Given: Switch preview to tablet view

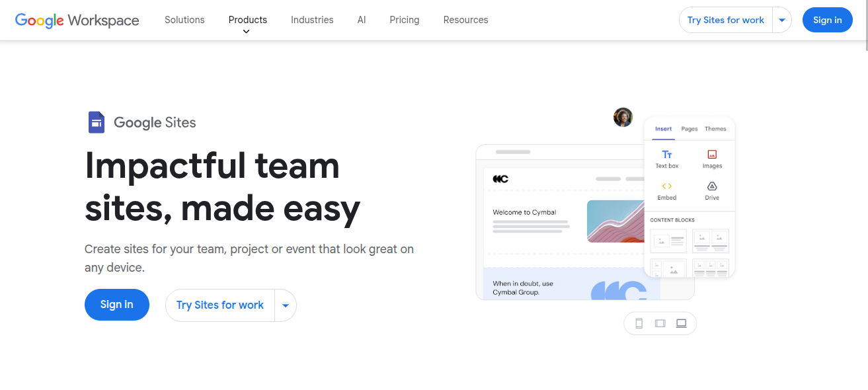Looking at the screenshot, I should (x=660, y=323).
